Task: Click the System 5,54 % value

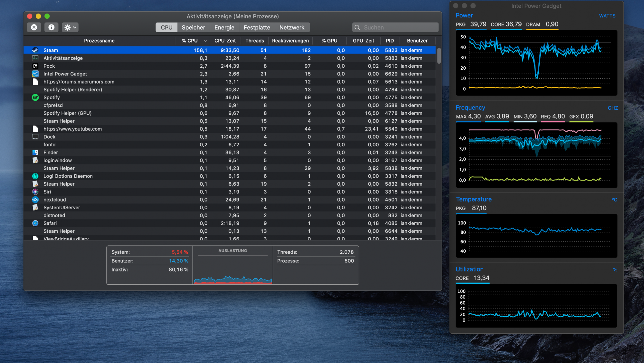Action: (x=180, y=252)
